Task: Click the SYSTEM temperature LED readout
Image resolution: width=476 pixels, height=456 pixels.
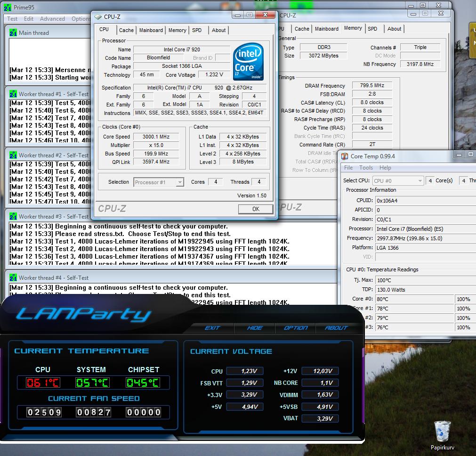Action: (92, 383)
